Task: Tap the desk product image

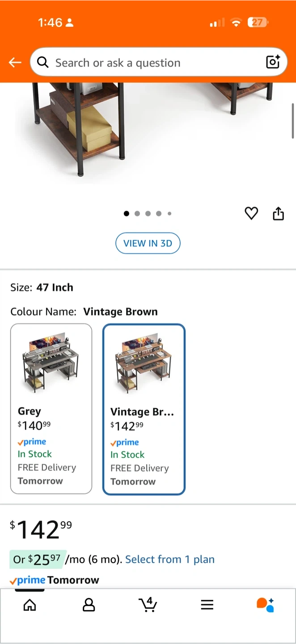Action: [x=148, y=130]
